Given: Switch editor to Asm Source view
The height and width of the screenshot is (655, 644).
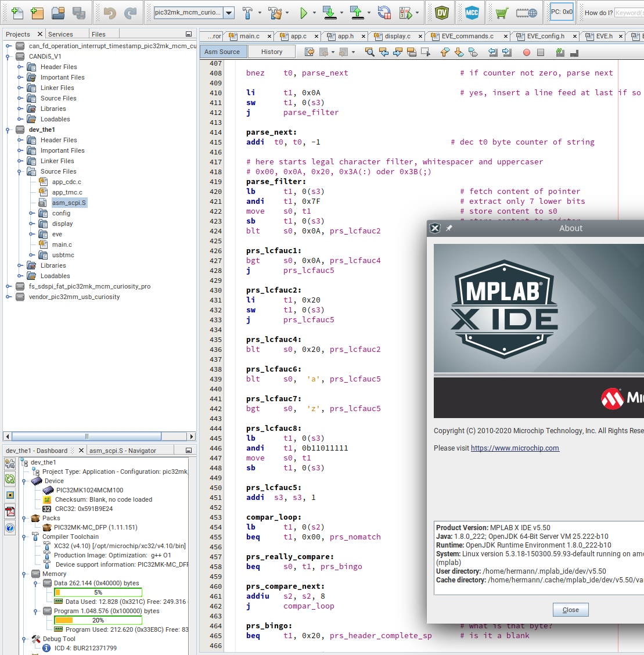Looking at the screenshot, I should tap(222, 52).
